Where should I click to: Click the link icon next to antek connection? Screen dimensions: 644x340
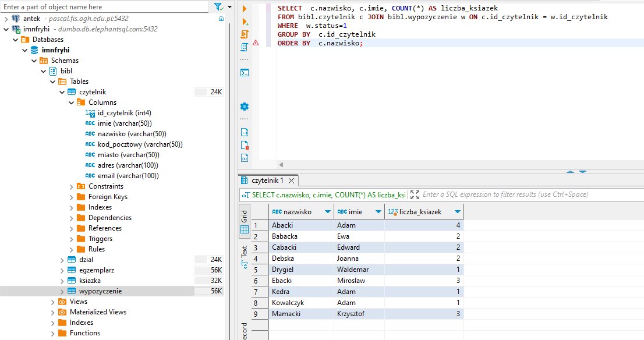click(221, 19)
